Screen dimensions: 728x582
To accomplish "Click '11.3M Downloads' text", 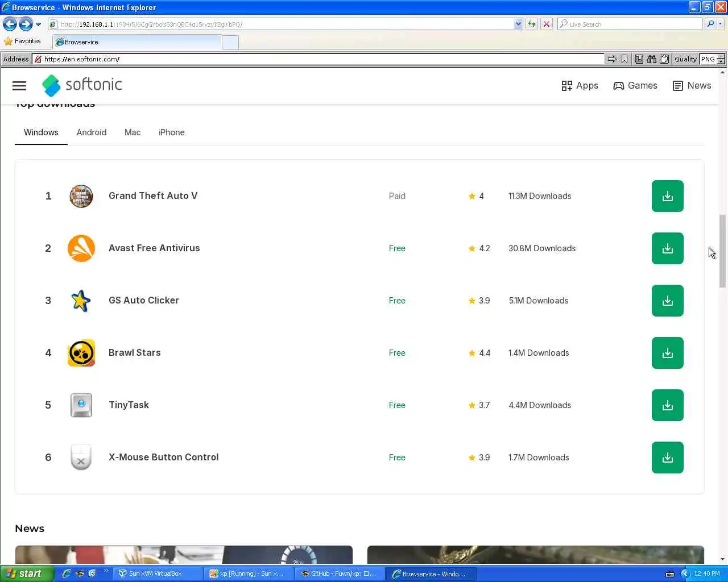I will [540, 196].
